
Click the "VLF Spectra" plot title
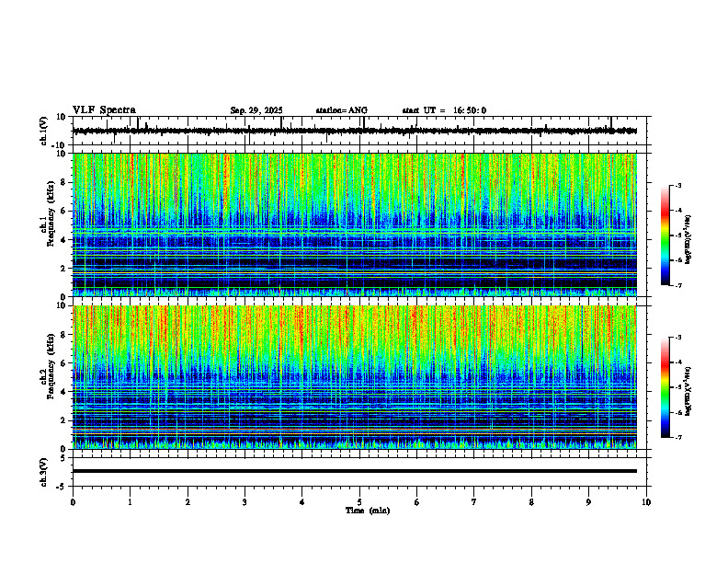(x=104, y=110)
